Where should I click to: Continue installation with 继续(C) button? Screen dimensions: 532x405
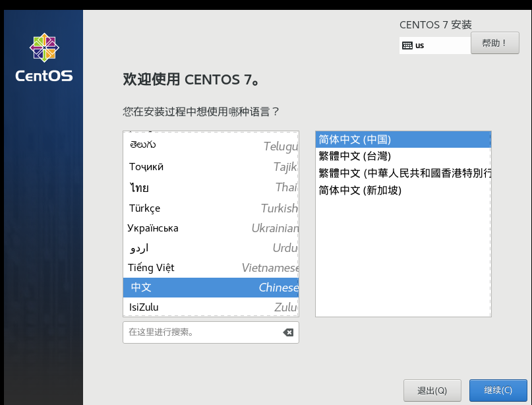pos(498,390)
